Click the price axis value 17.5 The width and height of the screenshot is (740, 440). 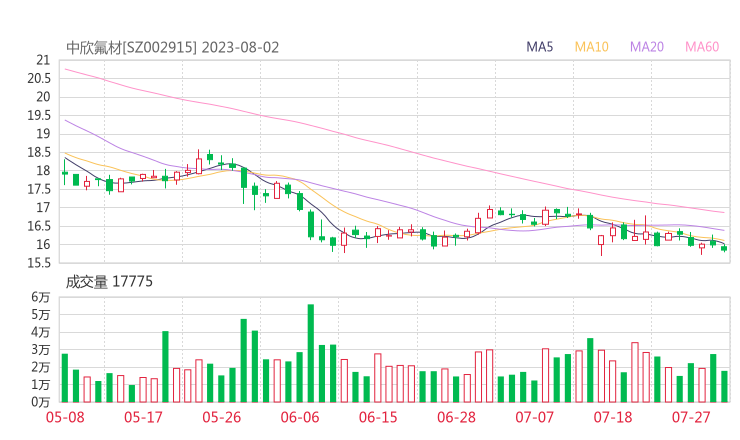[39, 189]
